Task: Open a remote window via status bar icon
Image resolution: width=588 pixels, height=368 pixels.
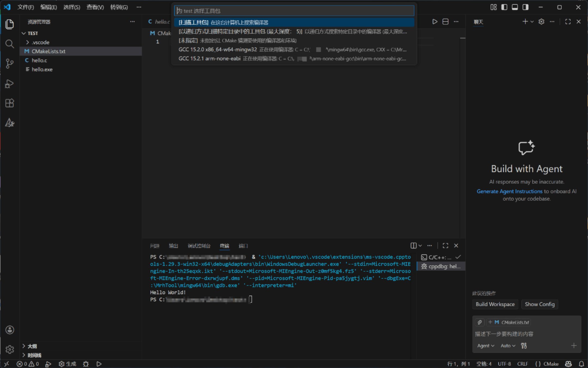Action: 7,364
